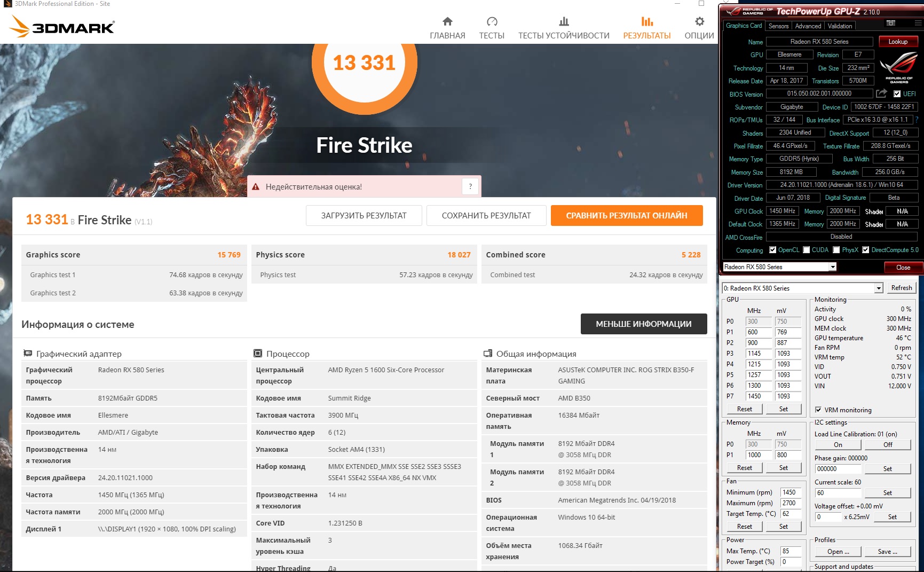This screenshot has width=924, height=572.
Task: Click Set in the Memory group
Action: coord(783,468)
